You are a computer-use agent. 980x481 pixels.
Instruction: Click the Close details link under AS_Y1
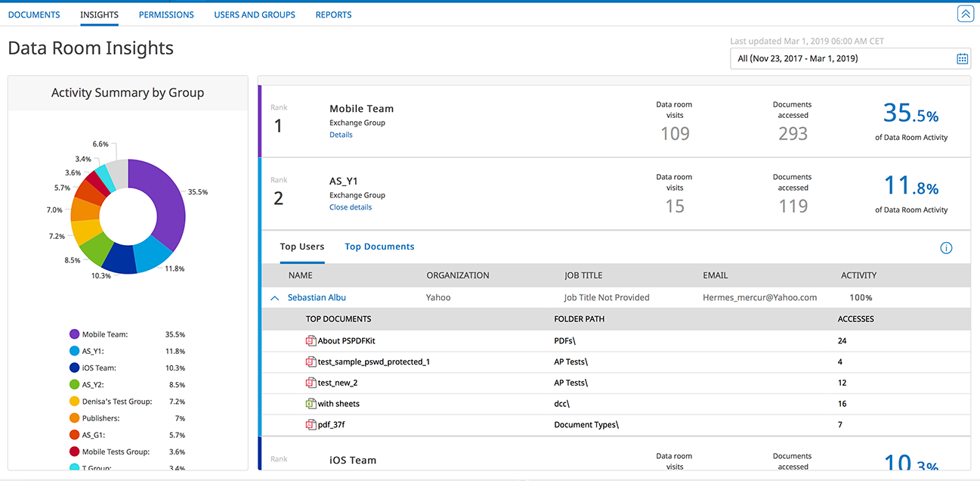(350, 206)
